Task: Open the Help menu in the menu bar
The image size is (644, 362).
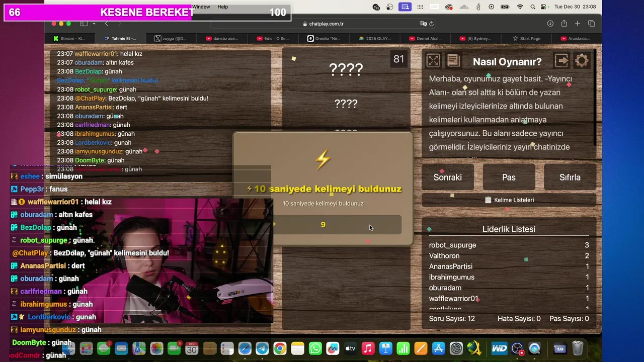Action: (x=223, y=7)
